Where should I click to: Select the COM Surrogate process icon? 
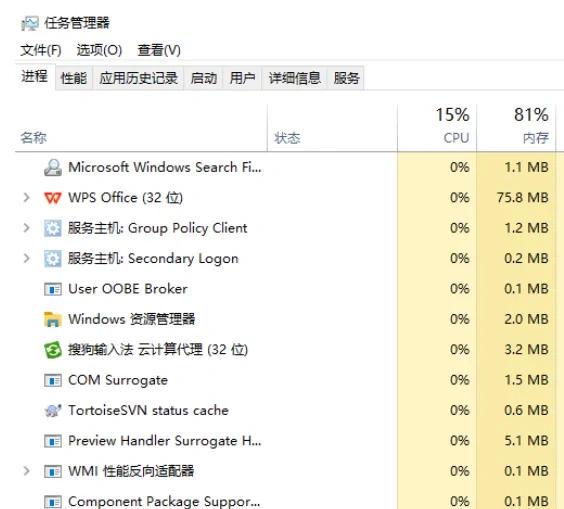(x=53, y=380)
